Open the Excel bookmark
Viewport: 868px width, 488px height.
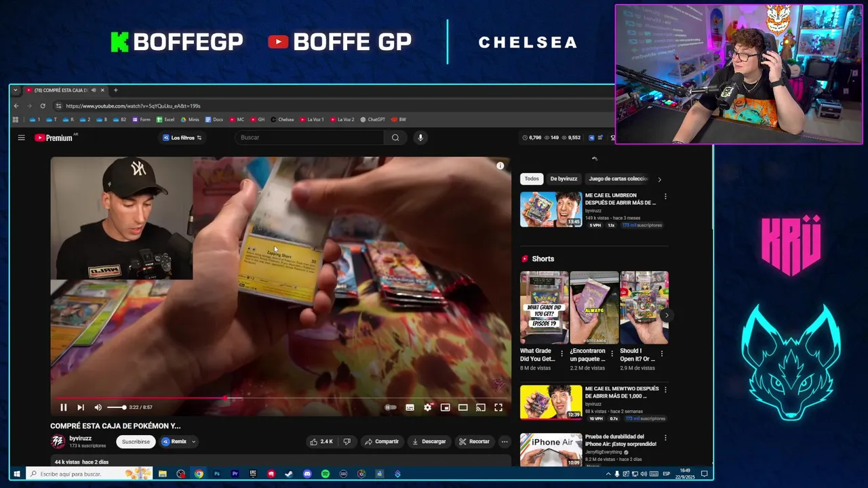(x=165, y=119)
